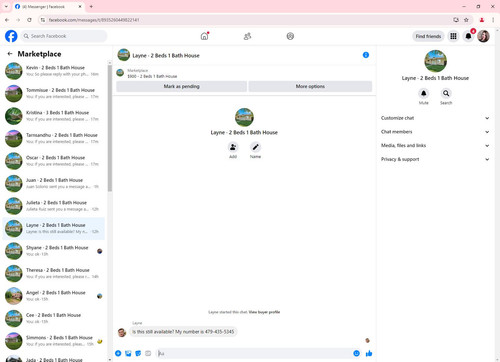This screenshot has height=362, width=500.
Task: Open Tarnsandhu - 2 Beds 1 Bath House chat
Action: (54, 138)
